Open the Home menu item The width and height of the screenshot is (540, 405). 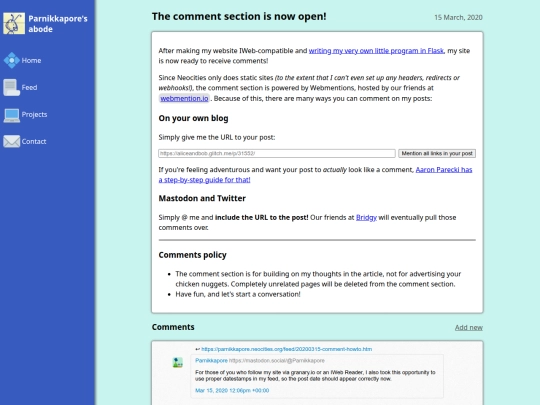[31, 60]
